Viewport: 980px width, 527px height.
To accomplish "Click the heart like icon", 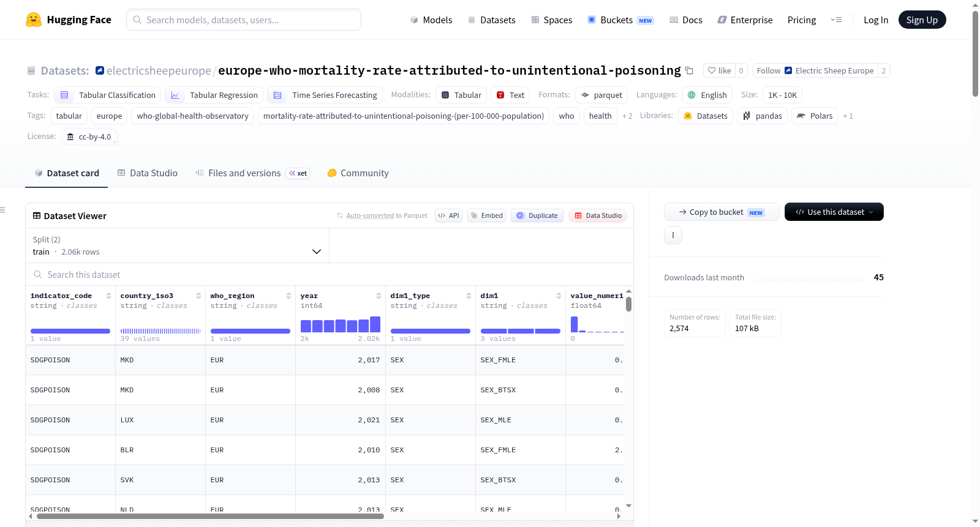I will (x=712, y=70).
